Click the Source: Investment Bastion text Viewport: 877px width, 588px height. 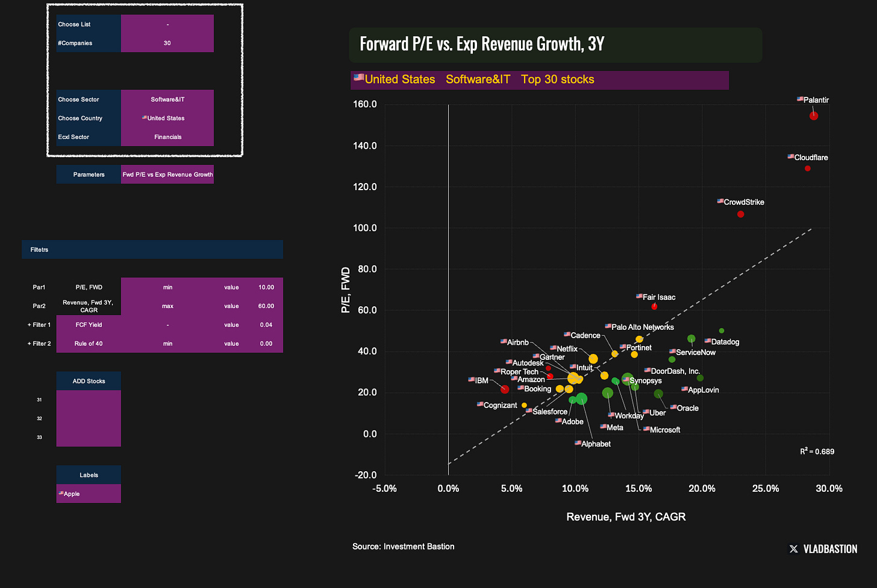coord(404,546)
